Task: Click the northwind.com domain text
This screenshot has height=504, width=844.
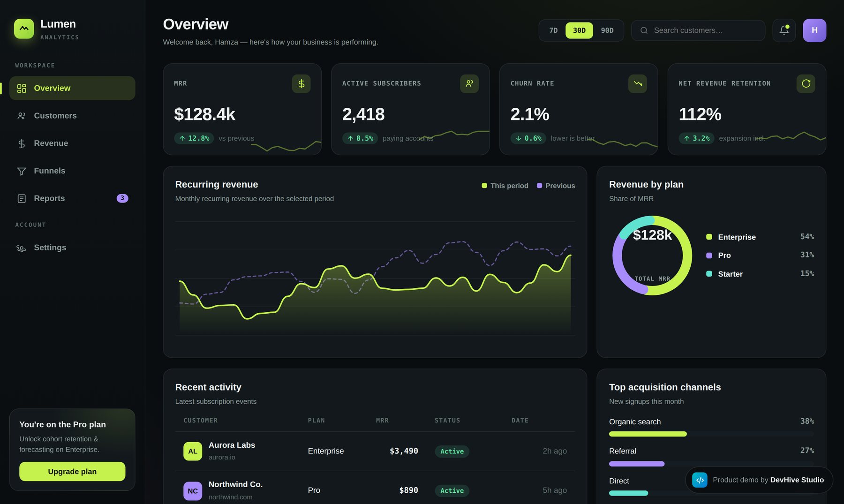Action: point(230,497)
